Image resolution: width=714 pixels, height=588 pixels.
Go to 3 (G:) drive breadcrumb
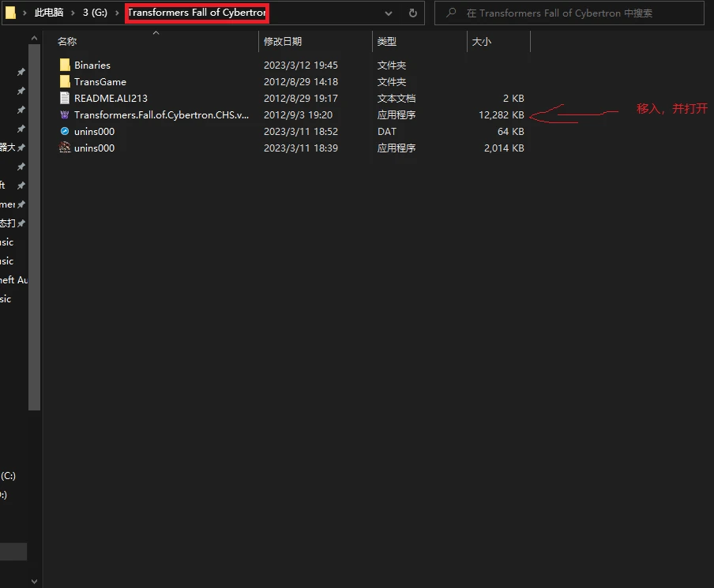click(95, 13)
